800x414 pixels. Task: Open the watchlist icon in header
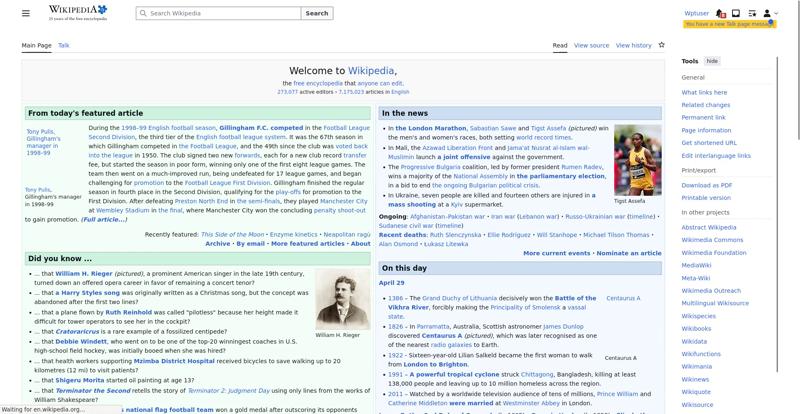[x=752, y=14]
